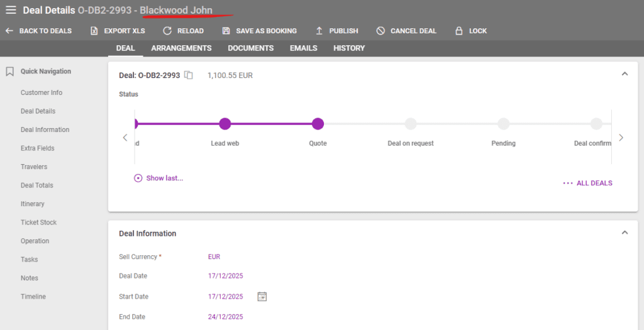The width and height of the screenshot is (644, 330).
Task: Go to Ticket Stock in Quick Navigation
Action: [38, 223]
